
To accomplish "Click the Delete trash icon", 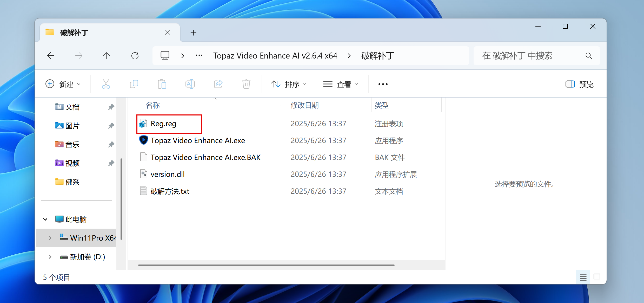I will 246,84.
